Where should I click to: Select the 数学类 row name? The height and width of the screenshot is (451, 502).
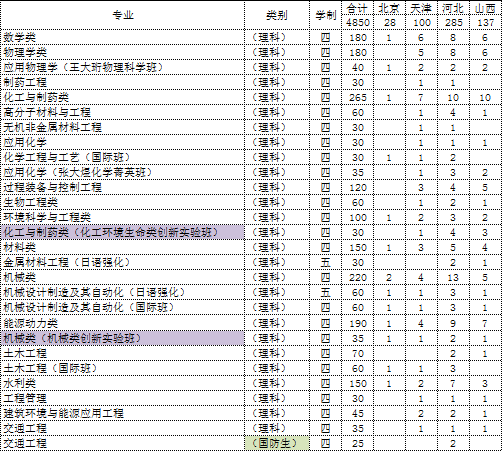[123, 37]
